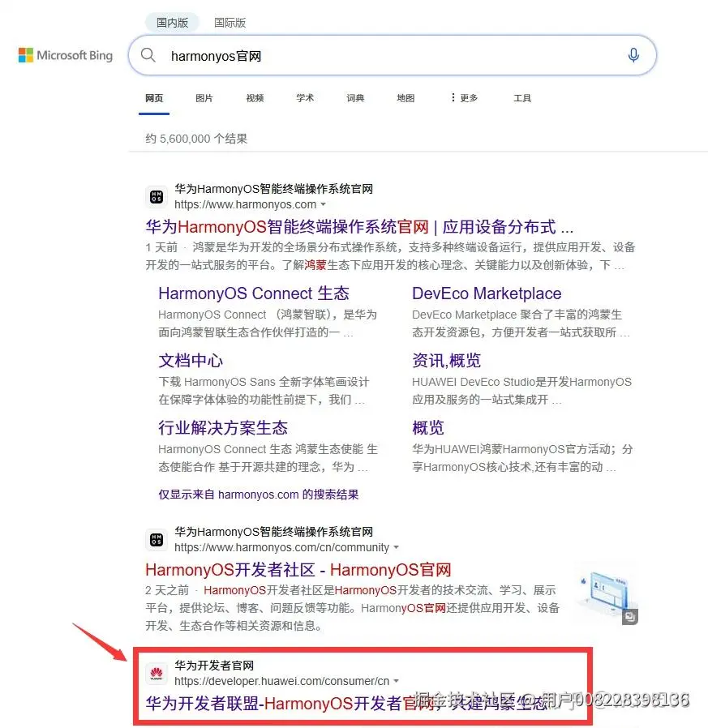Click the image overlay icon on thumbnail
This screenshot has width=708, height=728.
(630, 617)
